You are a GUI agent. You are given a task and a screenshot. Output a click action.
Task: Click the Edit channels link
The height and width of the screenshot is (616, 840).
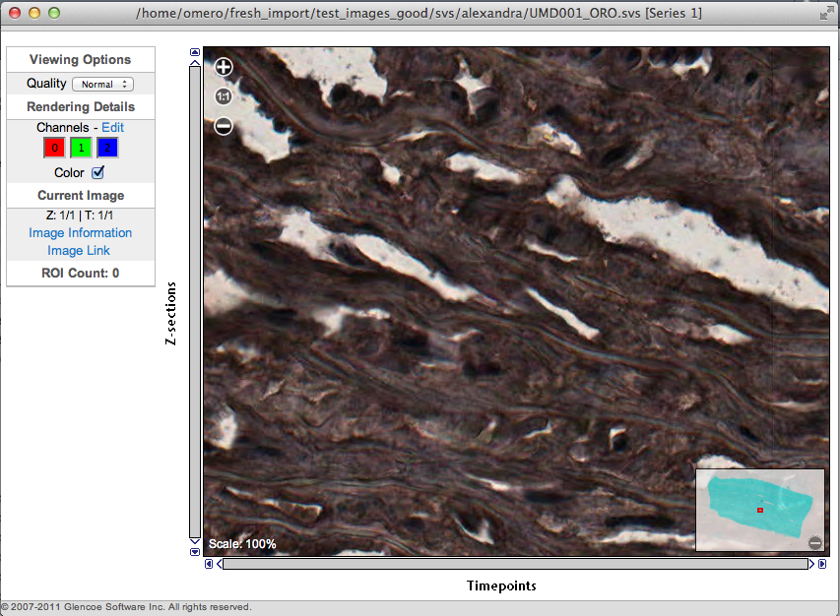[112, 128]
